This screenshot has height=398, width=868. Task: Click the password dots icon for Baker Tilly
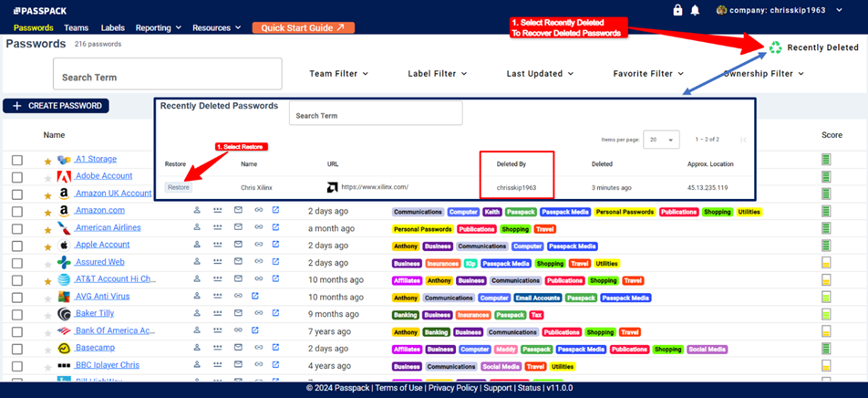(x=217, y=313)
